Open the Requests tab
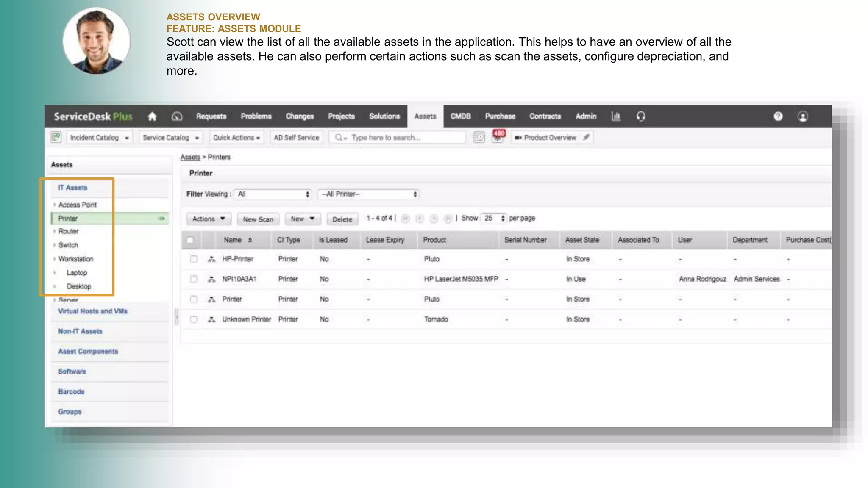 pos(211,116)
